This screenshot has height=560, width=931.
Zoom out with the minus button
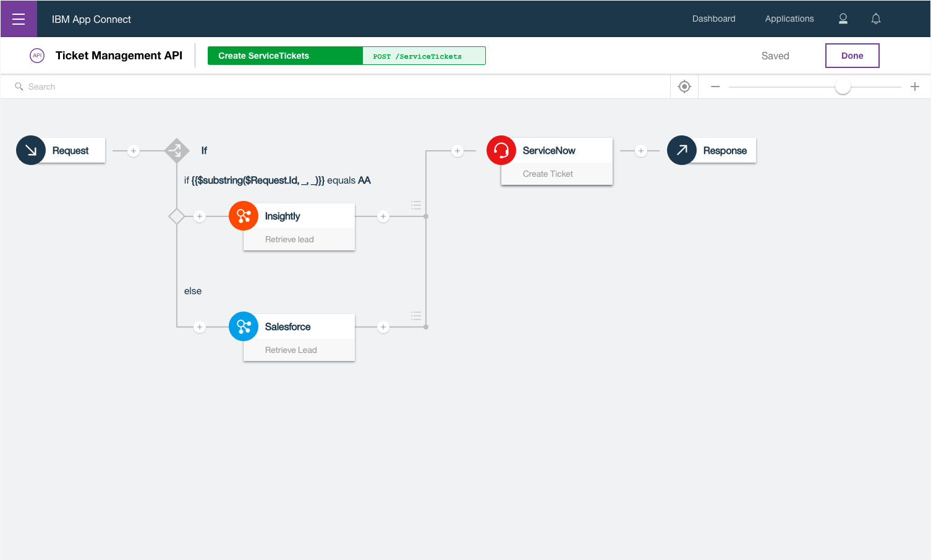point(715,87)
